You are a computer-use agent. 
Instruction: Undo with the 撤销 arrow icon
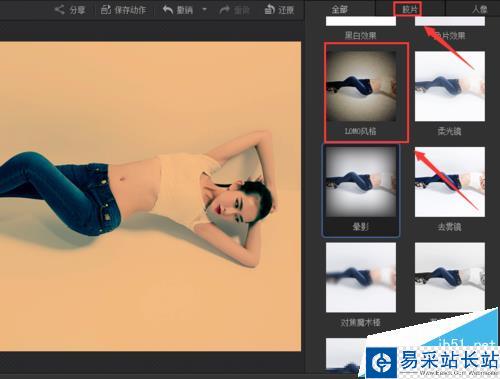[x=168, y=10]
